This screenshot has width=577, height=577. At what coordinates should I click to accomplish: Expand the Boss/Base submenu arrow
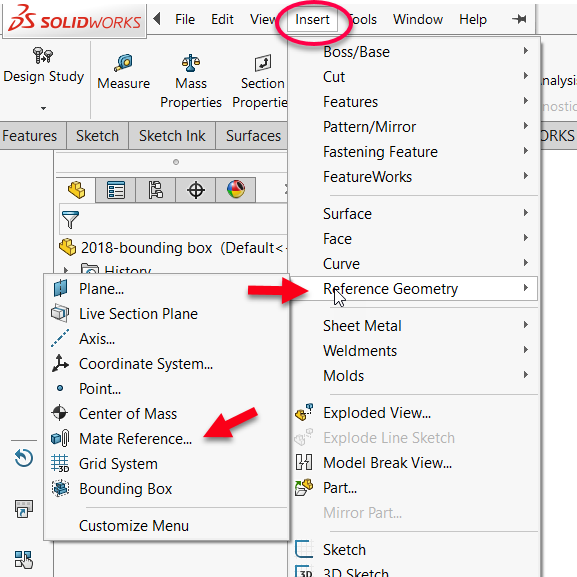pos(526,51)
